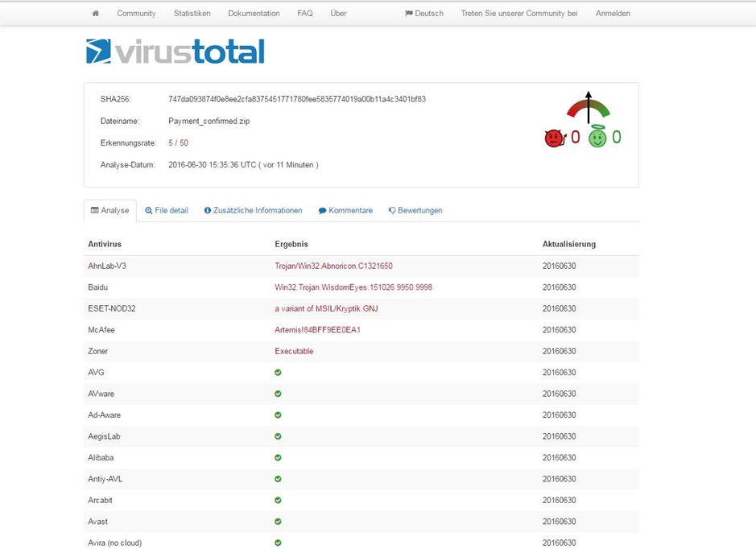Click the SHA256 hash value
This screenshot has width=756, height=549.
(297, 99)
